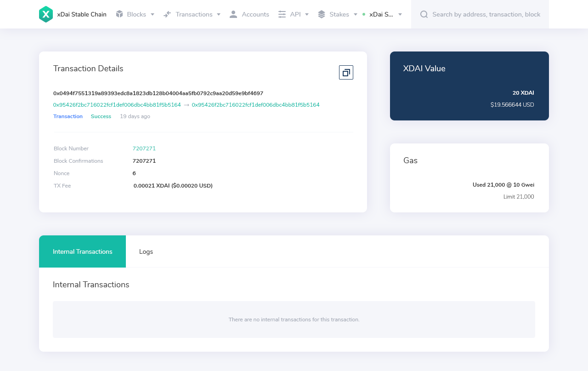This screenshot has height=371, width=588.
Task: Click the search magnifier icon
Action: pyautogui.click(x=424, y=14)
